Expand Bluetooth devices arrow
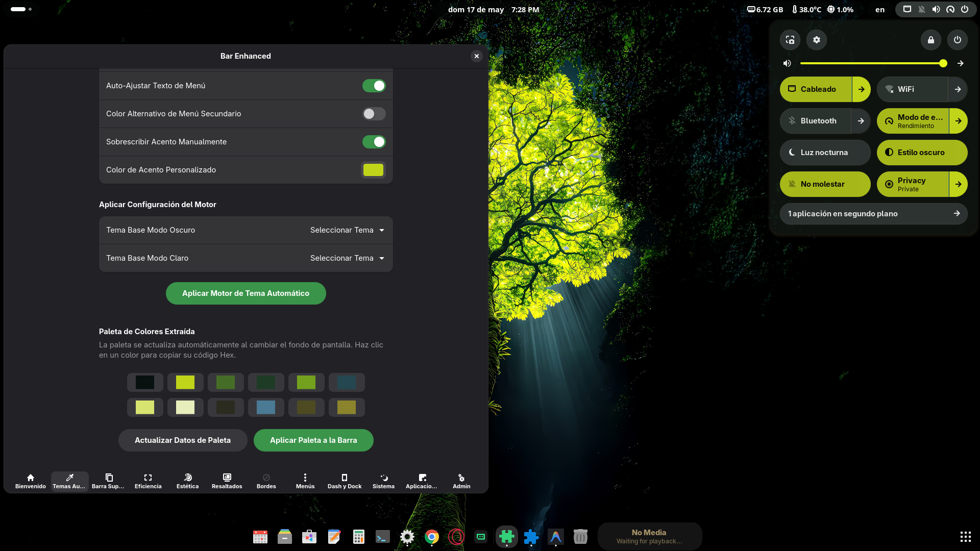The height and width of the screenshot is (551, 980). pyautogui.click(x=861, y=121)
